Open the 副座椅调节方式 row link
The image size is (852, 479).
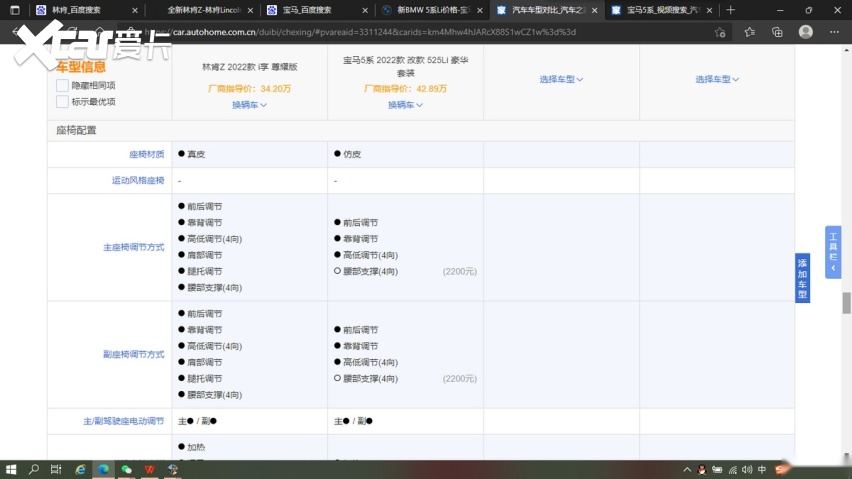point(134,354)
